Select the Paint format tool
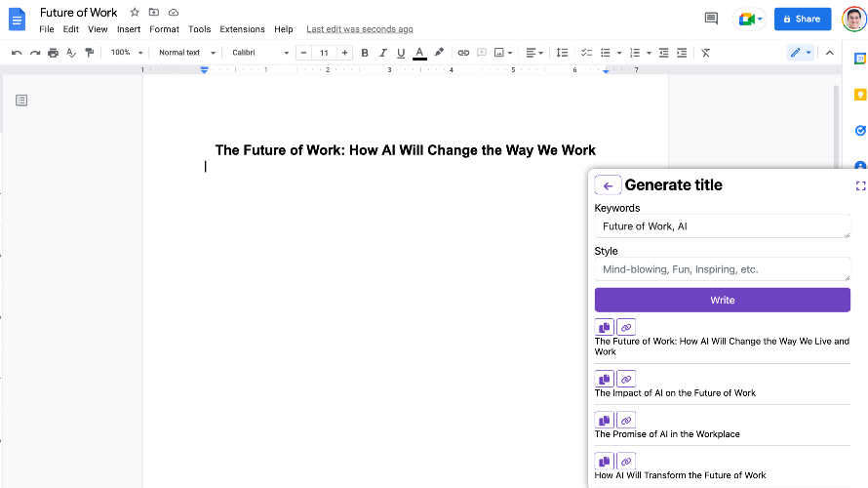 (x=89, y=53)
